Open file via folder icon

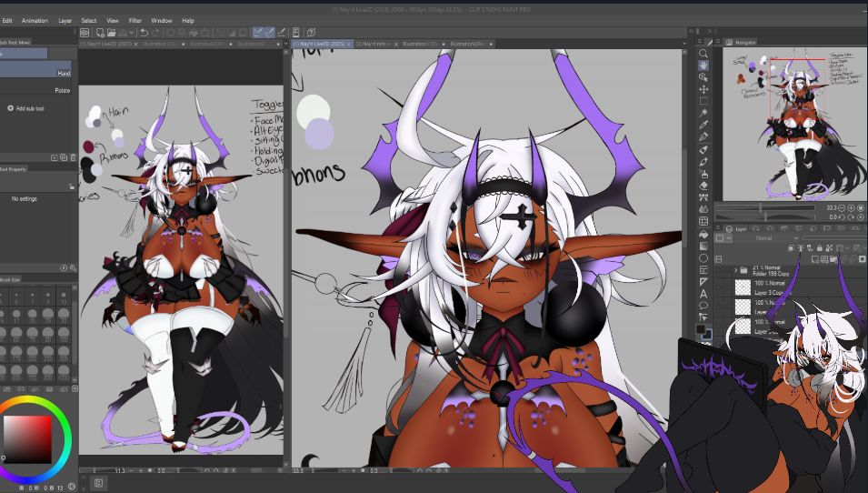click(112, 33)
